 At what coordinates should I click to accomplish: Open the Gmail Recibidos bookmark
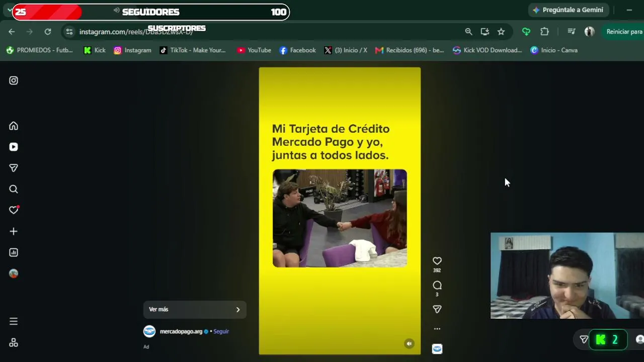pyautogui.click(x=410, y=50)
